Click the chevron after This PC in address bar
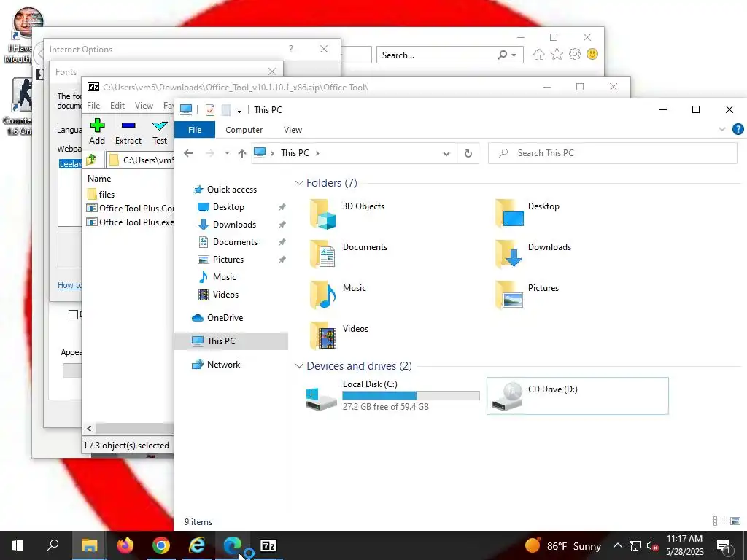 click(317, 153)
